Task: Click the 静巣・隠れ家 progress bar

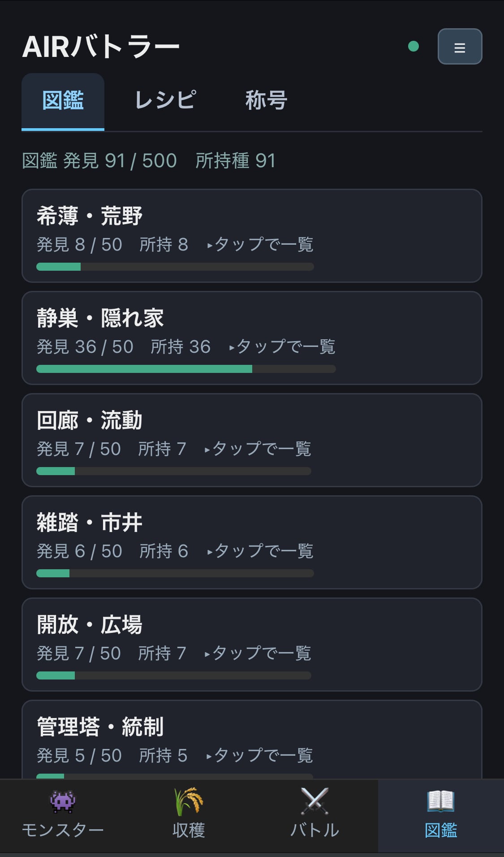Action: 186,369
